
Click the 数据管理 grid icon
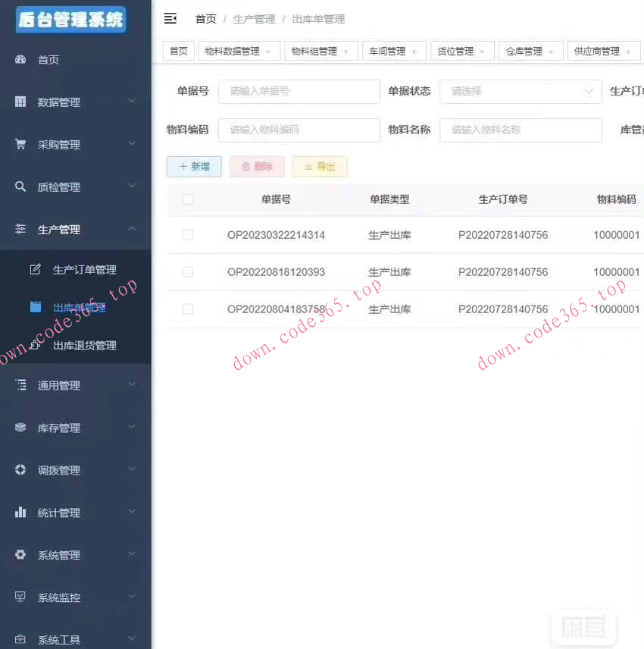tap(19, 102)
